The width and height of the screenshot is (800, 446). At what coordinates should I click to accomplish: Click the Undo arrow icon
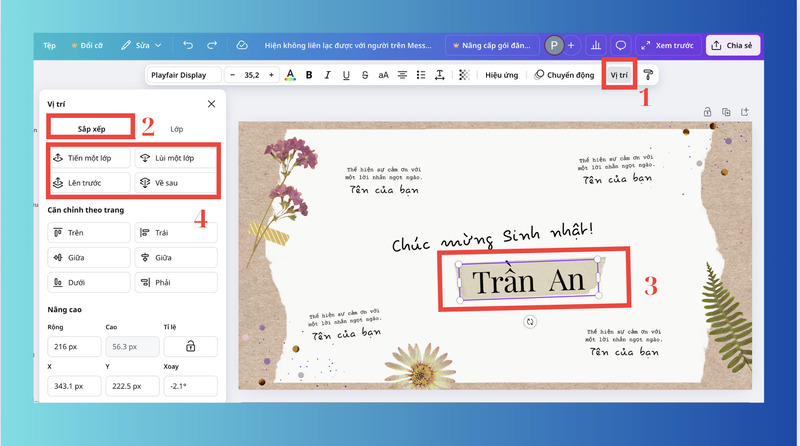(188, 45)
